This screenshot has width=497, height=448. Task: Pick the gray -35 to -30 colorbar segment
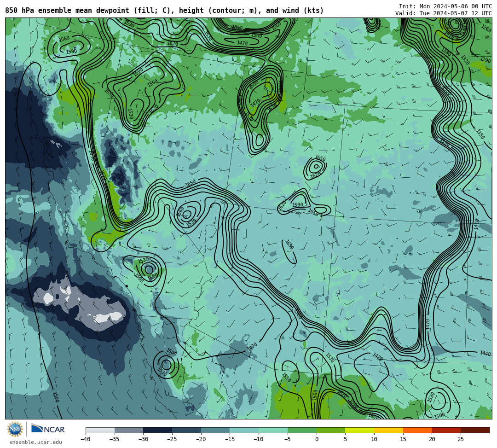129,430
